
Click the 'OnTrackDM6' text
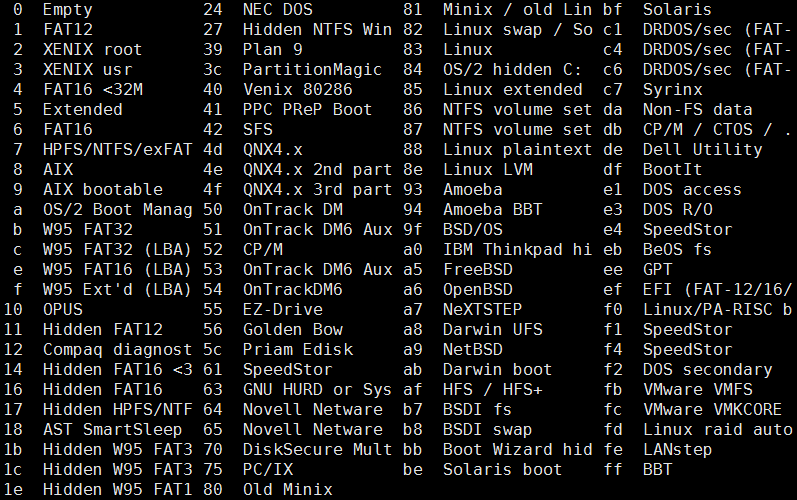[292, 290]
